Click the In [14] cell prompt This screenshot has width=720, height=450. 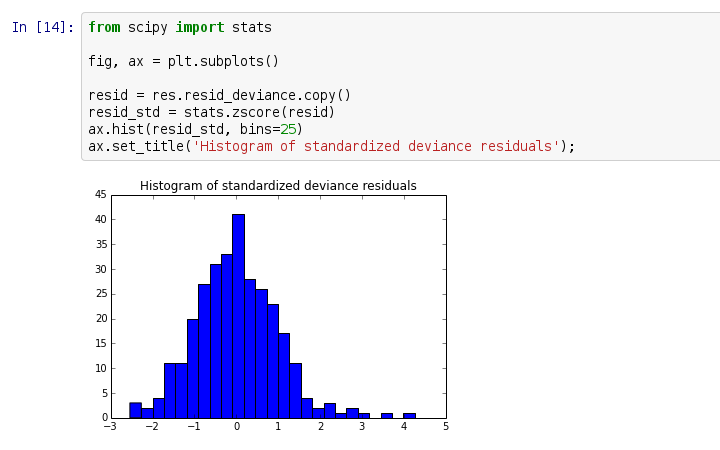pyautogui.click(x=43, y=28)
